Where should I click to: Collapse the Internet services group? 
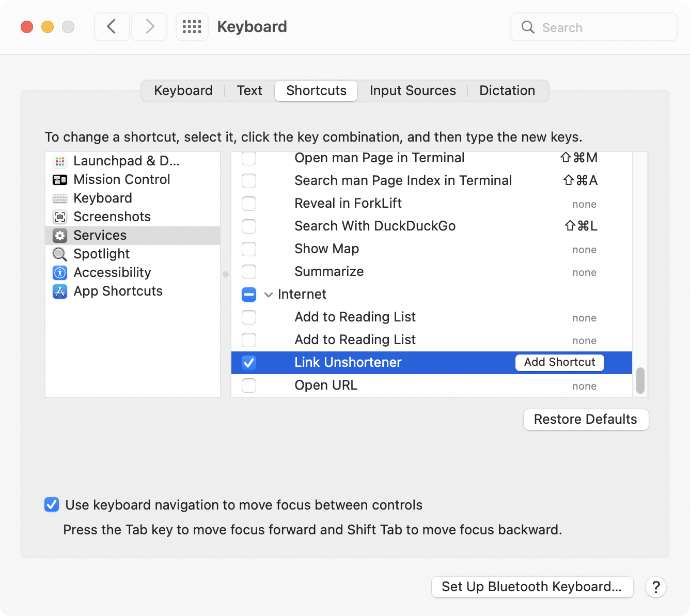pos(269,295)
